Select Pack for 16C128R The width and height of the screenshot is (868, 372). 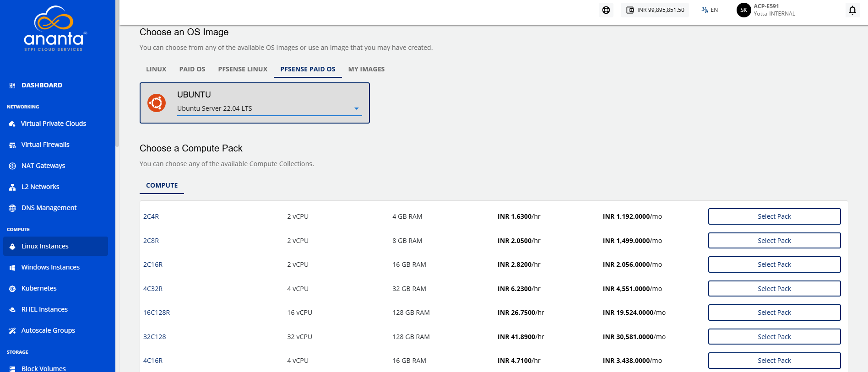point(774,313)
